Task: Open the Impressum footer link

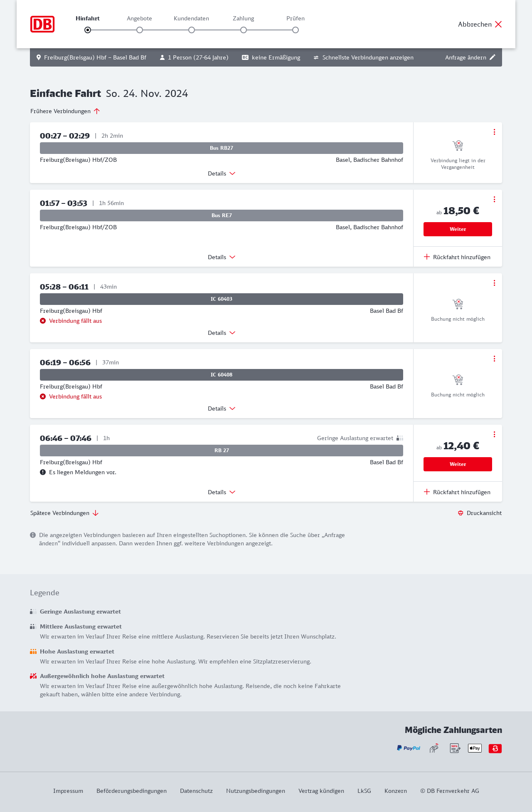Action: 68,791
